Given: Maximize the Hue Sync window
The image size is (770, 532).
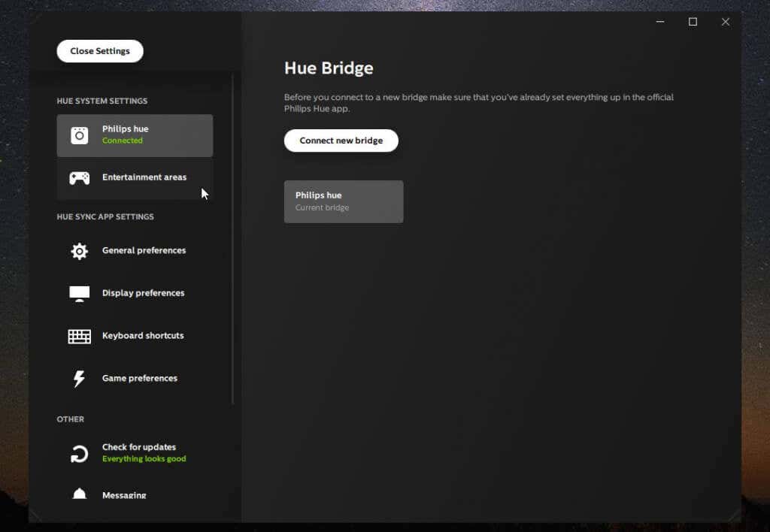Looking at the screenshot, I should click(693, 22).
